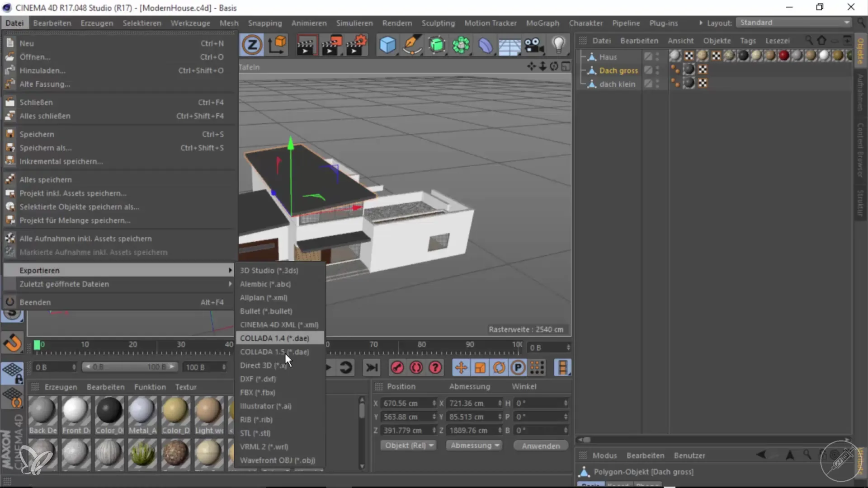Toggle rotation keyframe recording icon
The height and width of the screenshot is (488, 868).
tap(499, 367)
